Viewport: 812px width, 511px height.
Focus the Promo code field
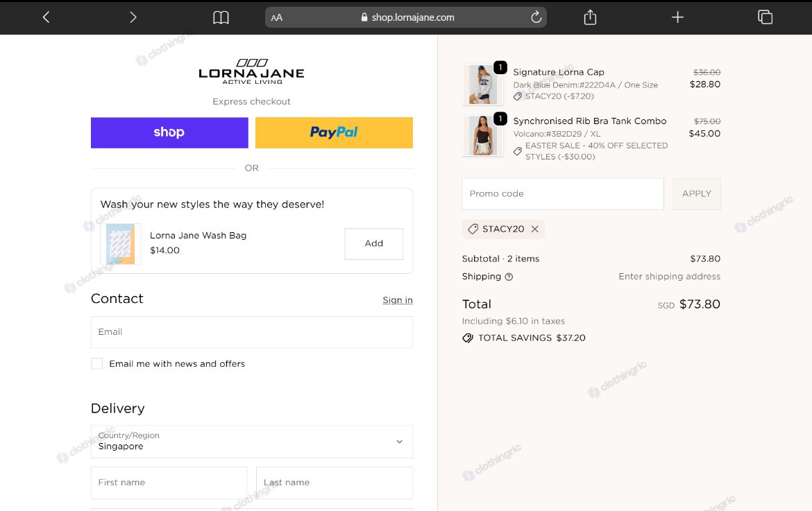click(563, 194)
